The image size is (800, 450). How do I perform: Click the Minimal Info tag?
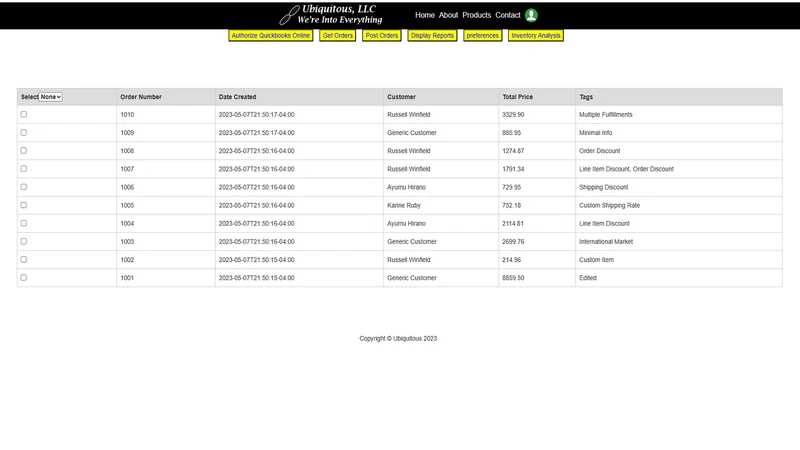pyautogui.click(x=595, y=133)
